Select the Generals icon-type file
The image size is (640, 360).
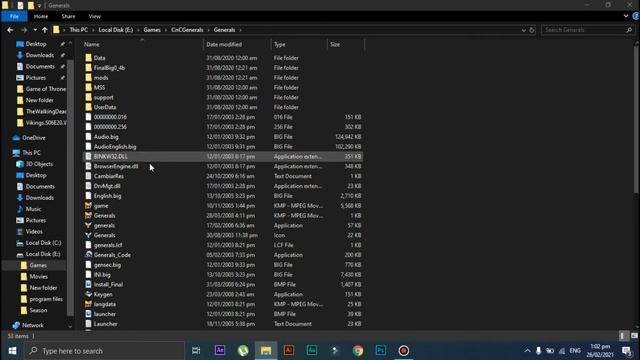point(104,235)
